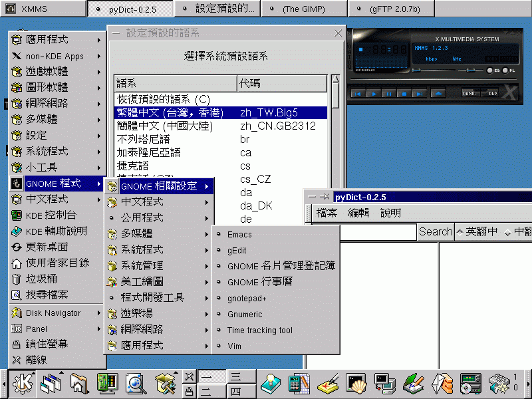
Task: Click the Search button in pyDict
Action: click(436, 231)
